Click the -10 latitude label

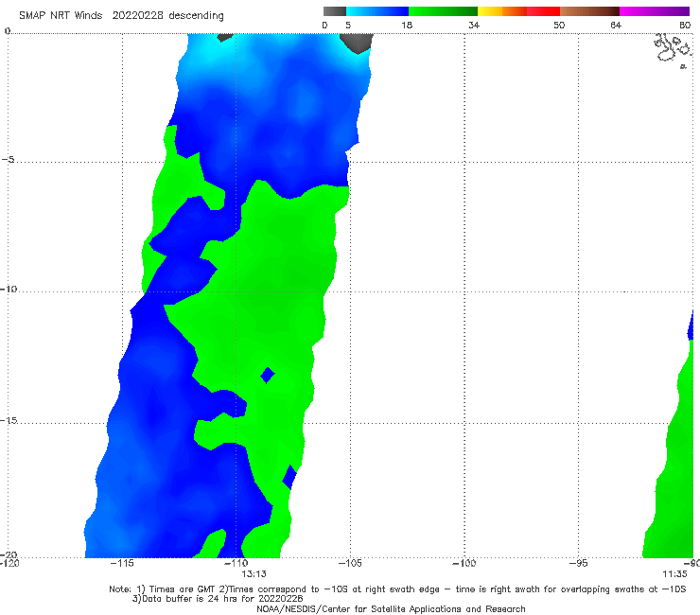[x=9, y=289]
